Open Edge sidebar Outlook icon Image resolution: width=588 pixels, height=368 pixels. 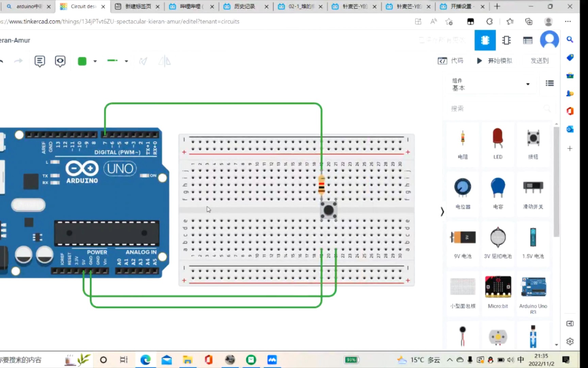click(x=570, y=129)
